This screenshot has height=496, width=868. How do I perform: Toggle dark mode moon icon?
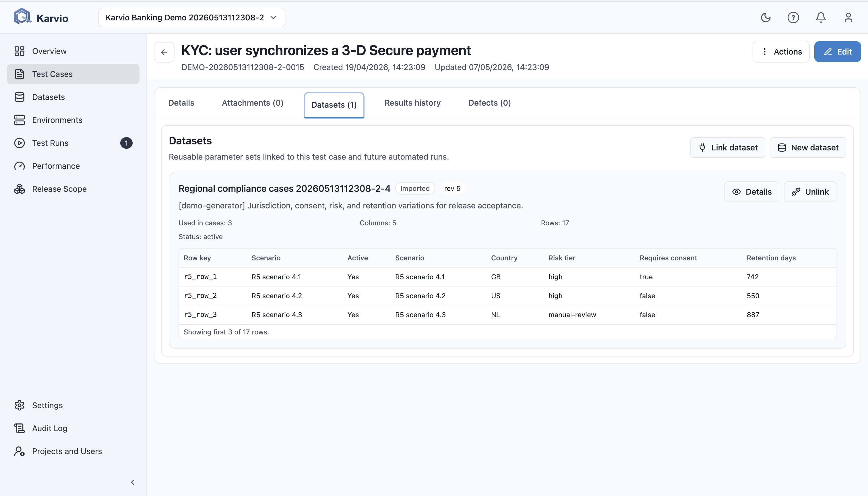[766, 18]
